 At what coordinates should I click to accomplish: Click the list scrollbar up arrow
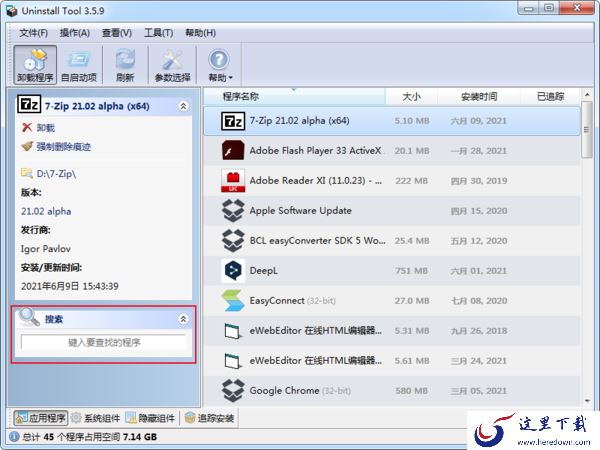pos(587,94)
